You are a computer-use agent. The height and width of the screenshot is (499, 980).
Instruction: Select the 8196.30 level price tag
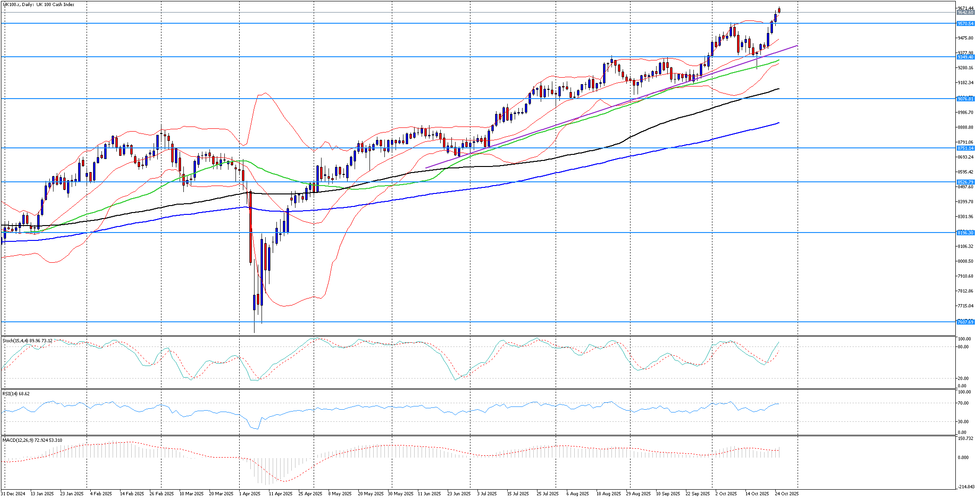click(x=965, y=233)
